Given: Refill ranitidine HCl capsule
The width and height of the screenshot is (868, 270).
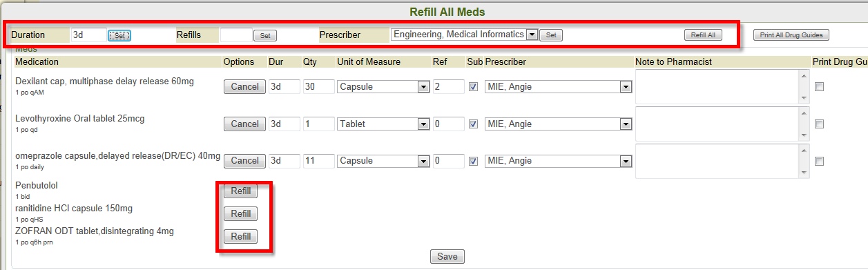Looking at the screenshot, I should tap(240, 214).
